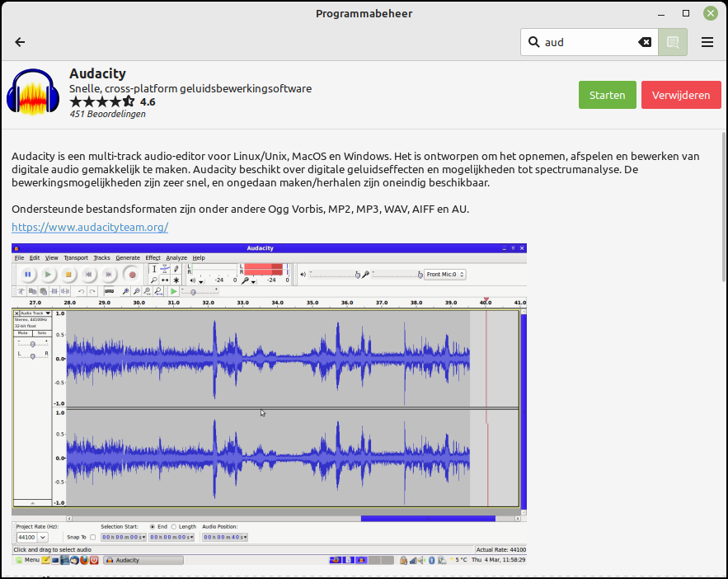Clear the search text 'aud'
The height and width of the screenshot is (579, 728).
click(x=645, y=42)
